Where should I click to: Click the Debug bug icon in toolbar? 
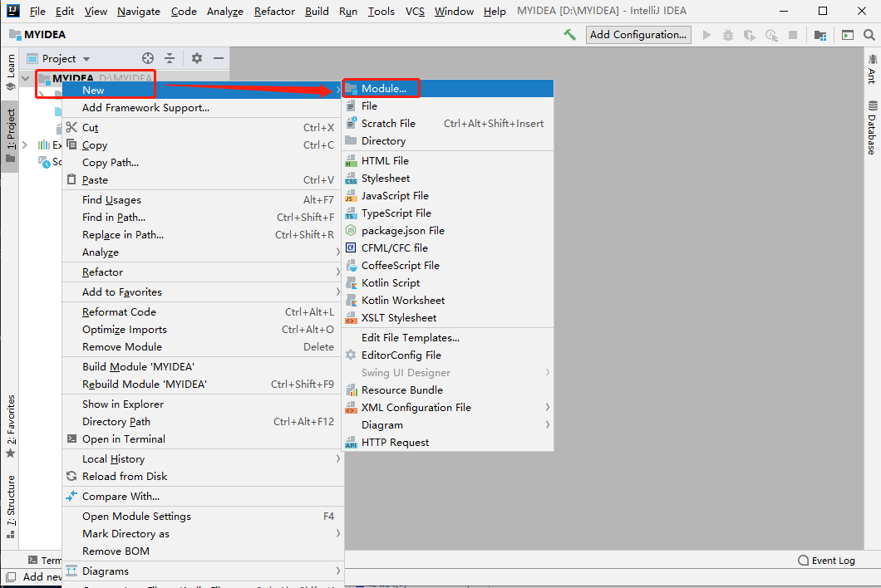[x=728, y=35]
